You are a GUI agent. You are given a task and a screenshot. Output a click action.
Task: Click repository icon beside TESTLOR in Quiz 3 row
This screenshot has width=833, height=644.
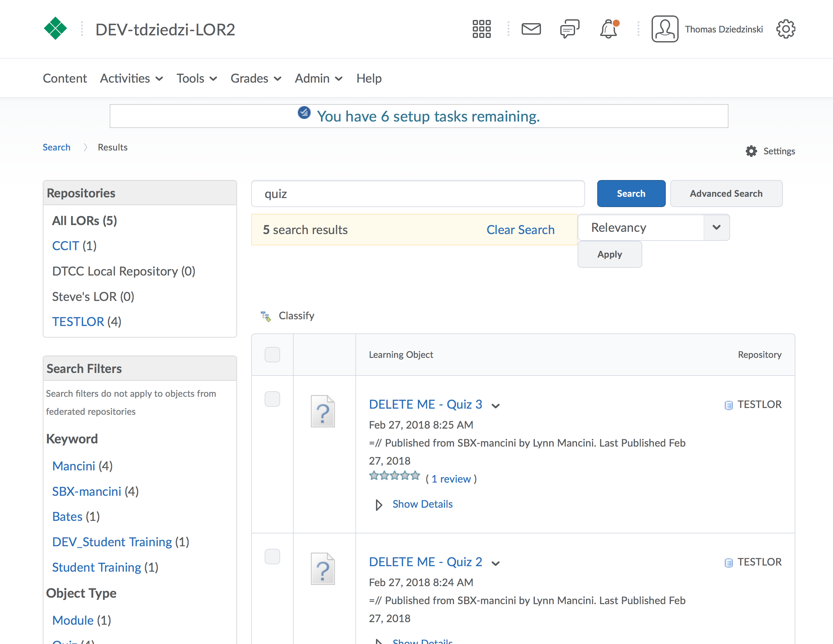(x=728, y=405)
